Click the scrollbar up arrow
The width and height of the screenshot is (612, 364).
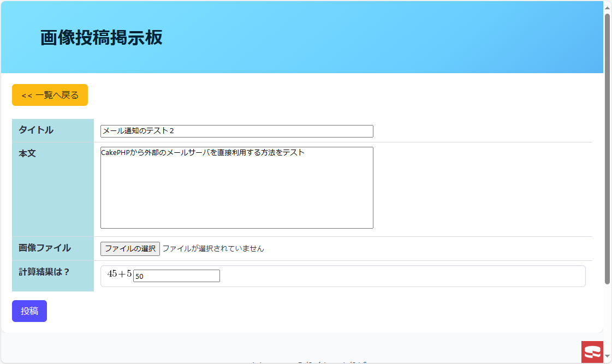coord(607,6)
